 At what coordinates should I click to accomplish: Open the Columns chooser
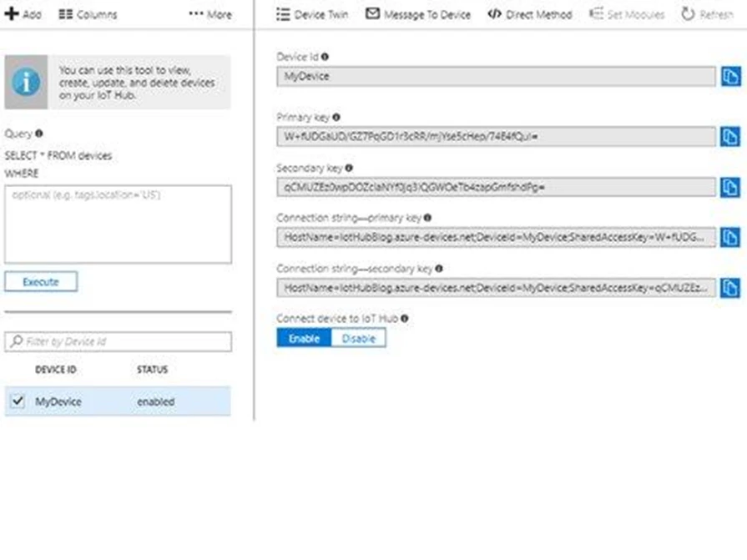tap(88, 14)
